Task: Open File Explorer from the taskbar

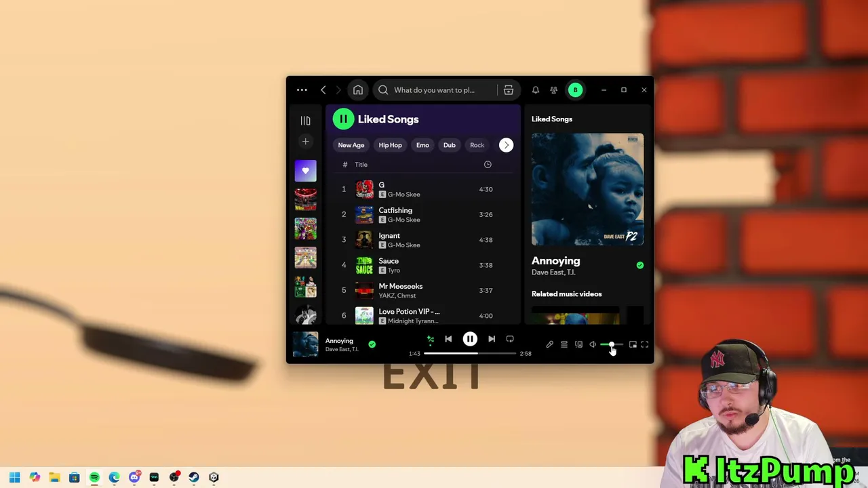Action: point(54,477)
